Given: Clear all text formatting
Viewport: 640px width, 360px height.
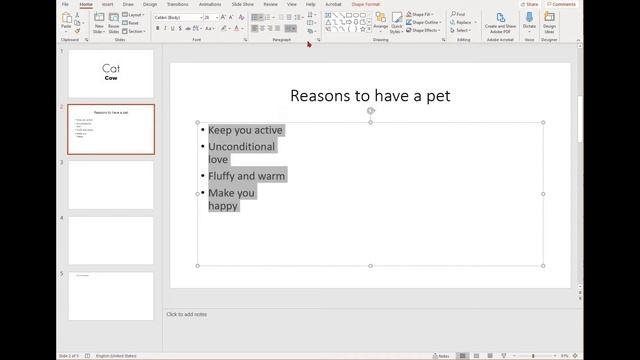Looking at the screenshot, I should [x=241, y=18].
